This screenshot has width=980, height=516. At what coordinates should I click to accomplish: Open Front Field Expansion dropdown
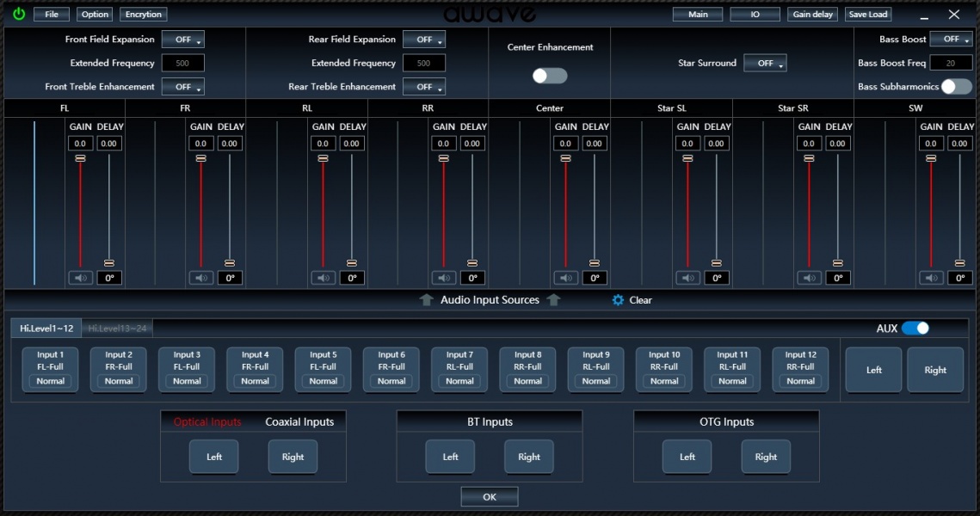pos(183,40)
